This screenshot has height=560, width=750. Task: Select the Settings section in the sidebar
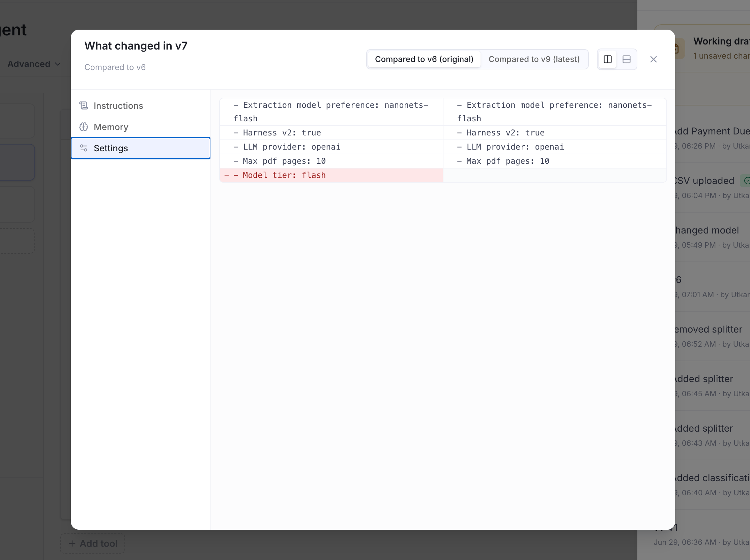(140, 148)
